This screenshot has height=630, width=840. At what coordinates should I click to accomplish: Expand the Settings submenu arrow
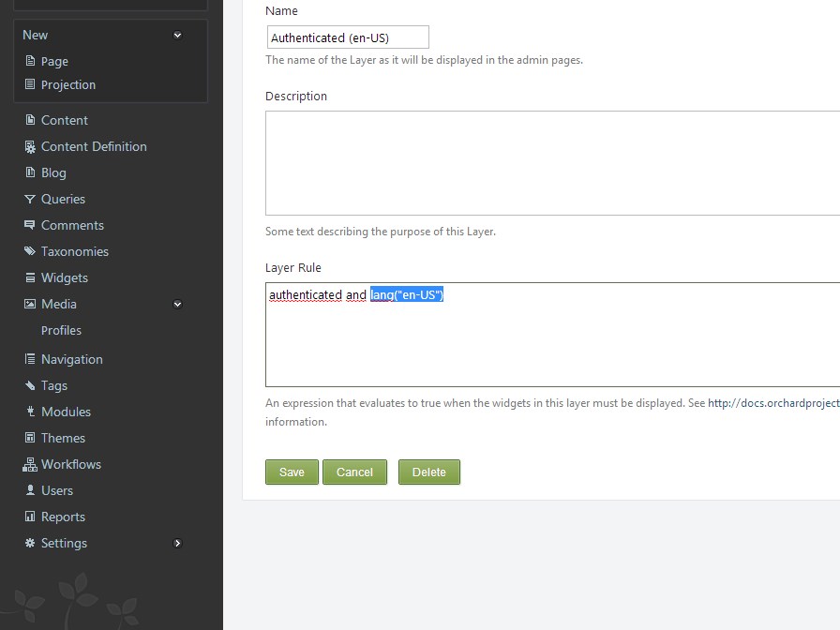(177, 543)
